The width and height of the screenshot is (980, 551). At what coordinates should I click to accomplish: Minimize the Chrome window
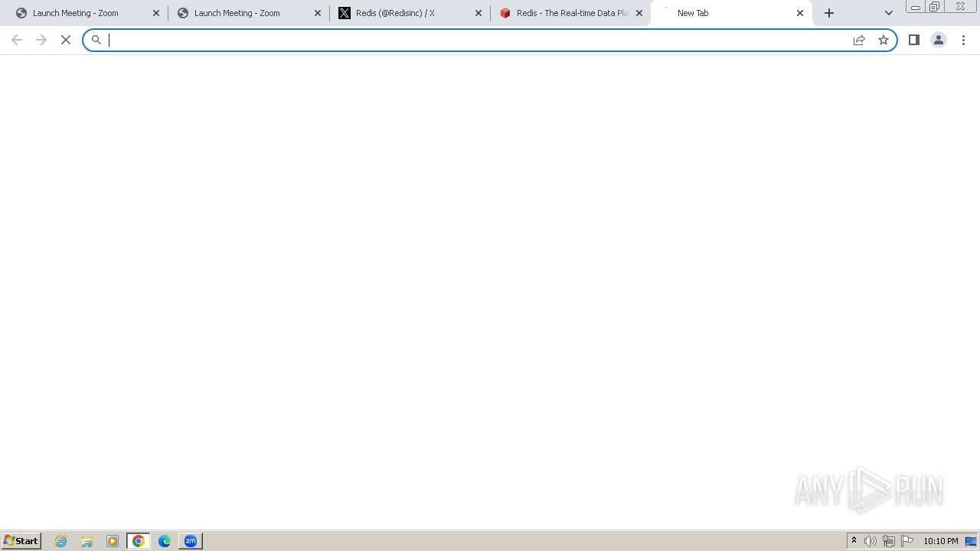click(916, 7)
